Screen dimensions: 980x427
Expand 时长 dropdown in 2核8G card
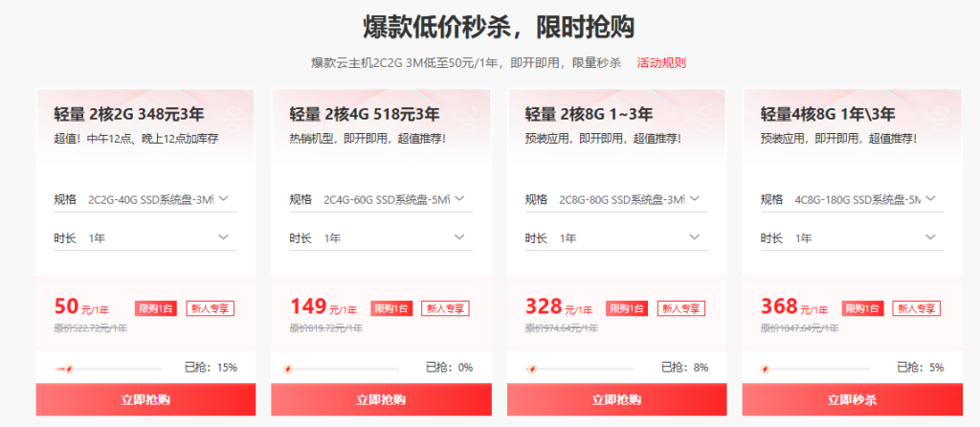[616, 238]
